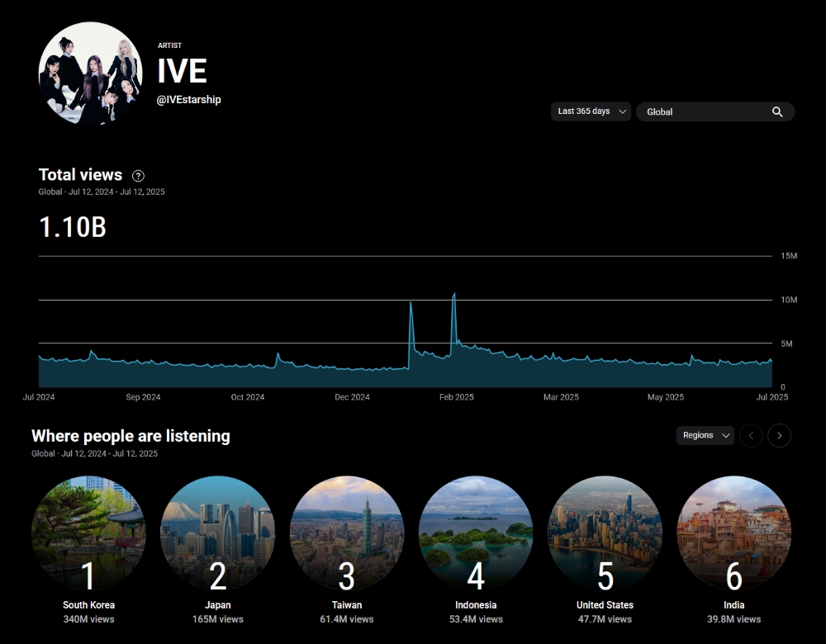
Task: Select the United States region thumbnail
Action: (605, 533)
